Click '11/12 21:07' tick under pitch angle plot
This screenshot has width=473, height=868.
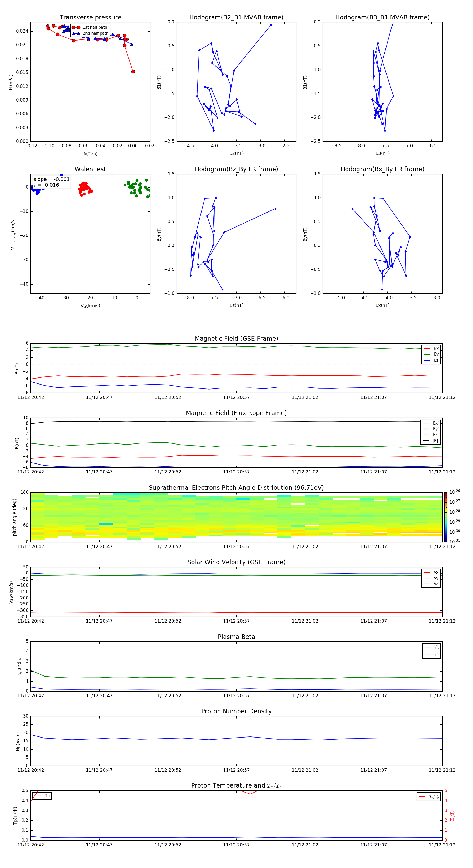point(374,547)
